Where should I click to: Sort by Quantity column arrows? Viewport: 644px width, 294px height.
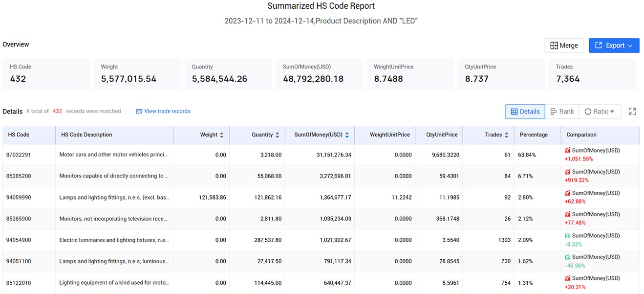click(278, 135)
